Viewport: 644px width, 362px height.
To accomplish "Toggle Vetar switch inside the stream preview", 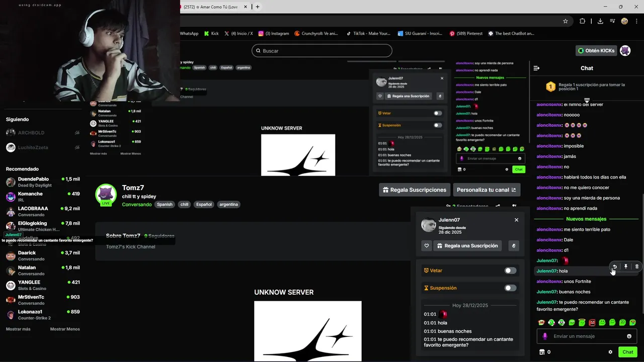I will point(438,113).
